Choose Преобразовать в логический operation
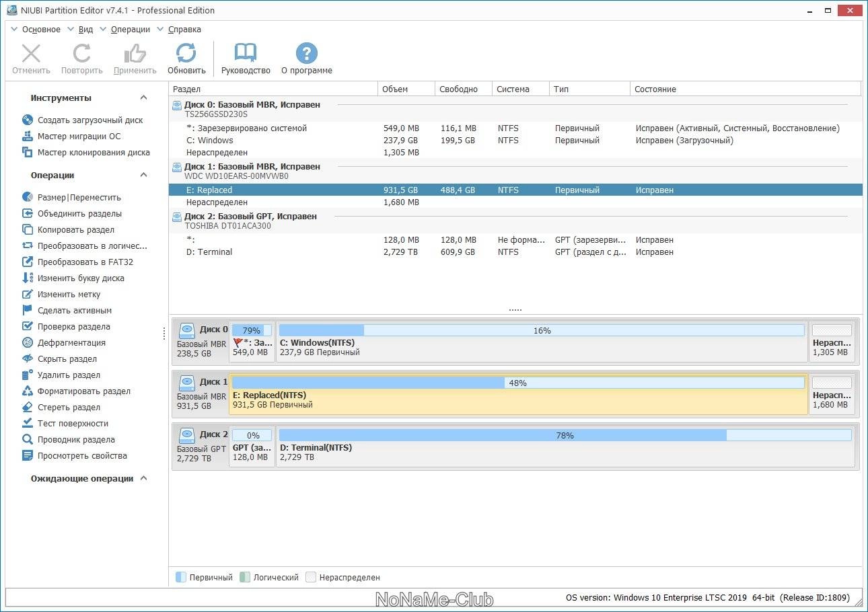The width and height of the screenshot is (868, 612). [84, 246]
